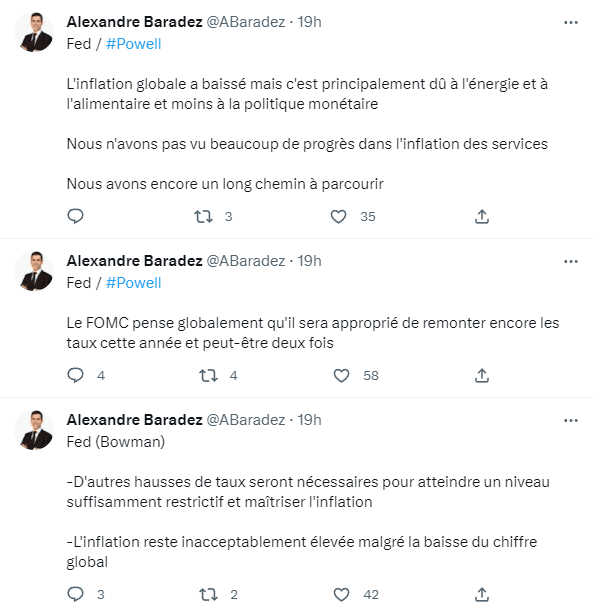Reply to the tweet about inflation globale
Image resolution: width=594 pixels, height=613 pixels.
point(75,216)
